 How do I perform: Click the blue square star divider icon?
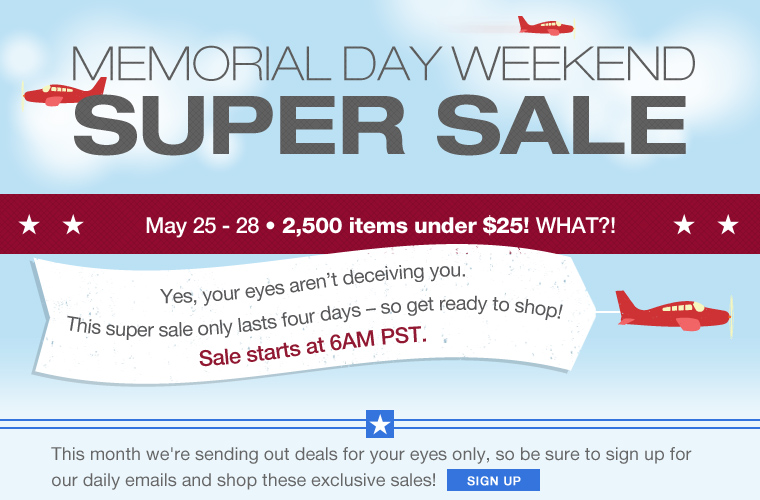[380, 424]
